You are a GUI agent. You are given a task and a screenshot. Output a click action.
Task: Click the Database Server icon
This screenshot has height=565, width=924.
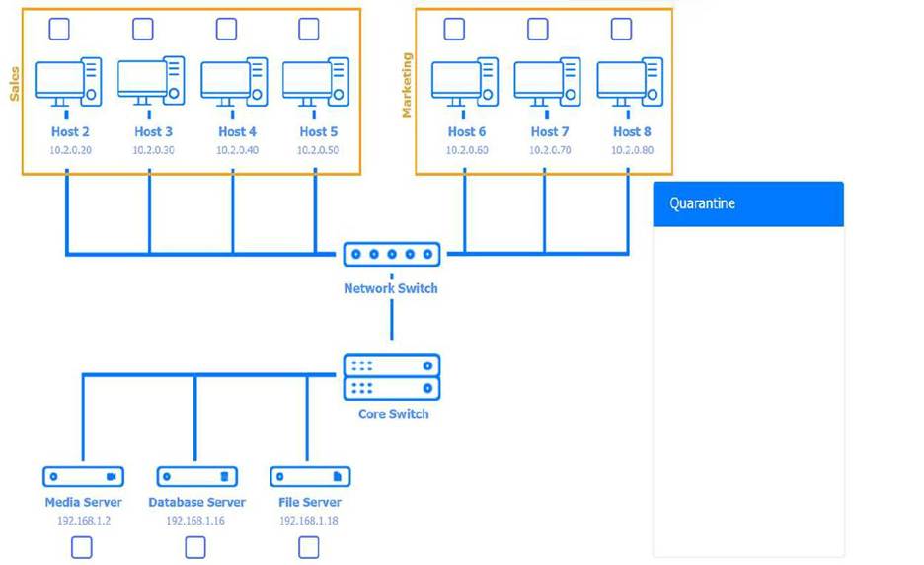click(196, 477)
